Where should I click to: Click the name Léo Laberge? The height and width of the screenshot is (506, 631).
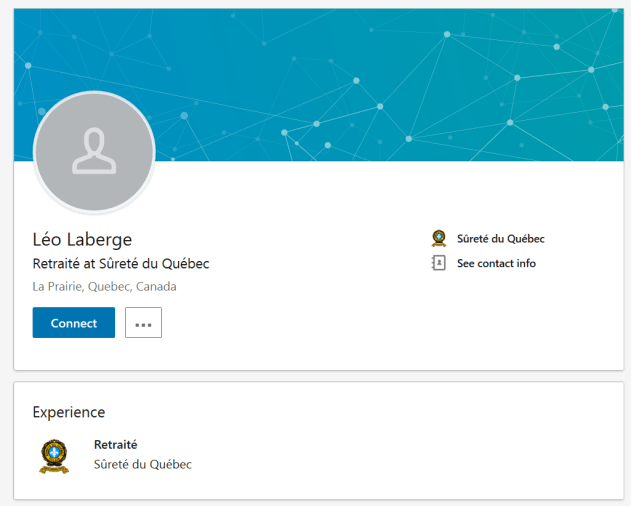point(82,240)
